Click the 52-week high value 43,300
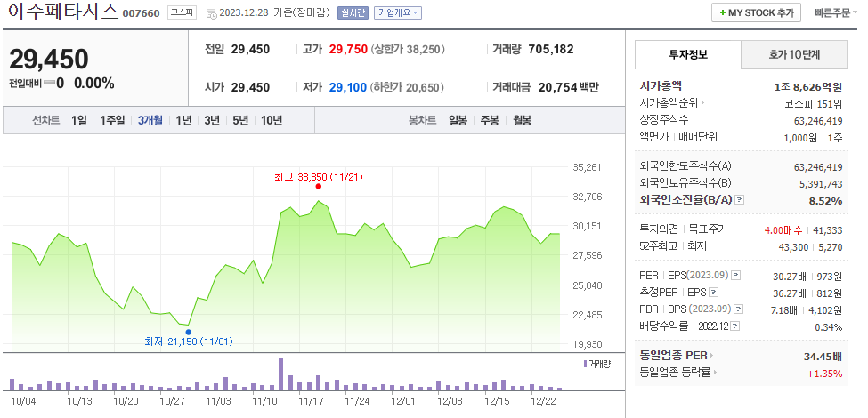The height and width of the screenshot is (418, 868). click(793, 246)
